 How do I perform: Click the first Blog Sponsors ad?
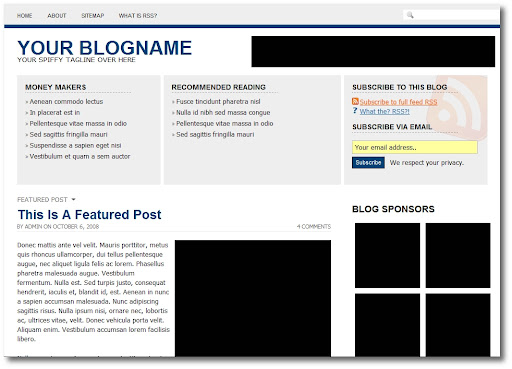[387, 255]
